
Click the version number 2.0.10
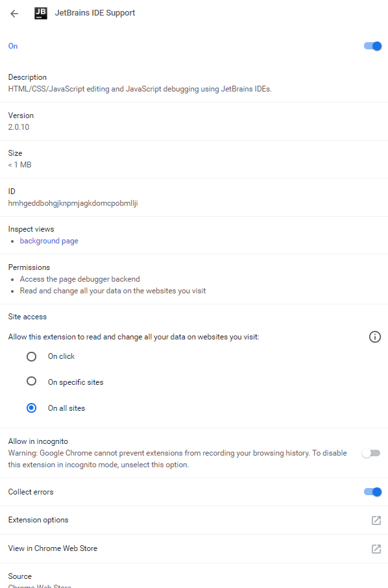(x=19, y=127)
